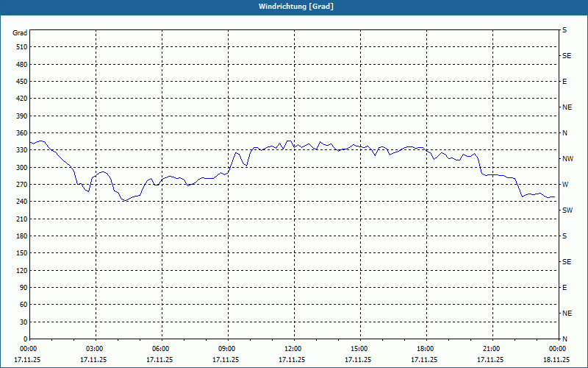Viewport: 588px width, 368px height.
Task: Click the SE compass label level with 120
Action: 567,262
